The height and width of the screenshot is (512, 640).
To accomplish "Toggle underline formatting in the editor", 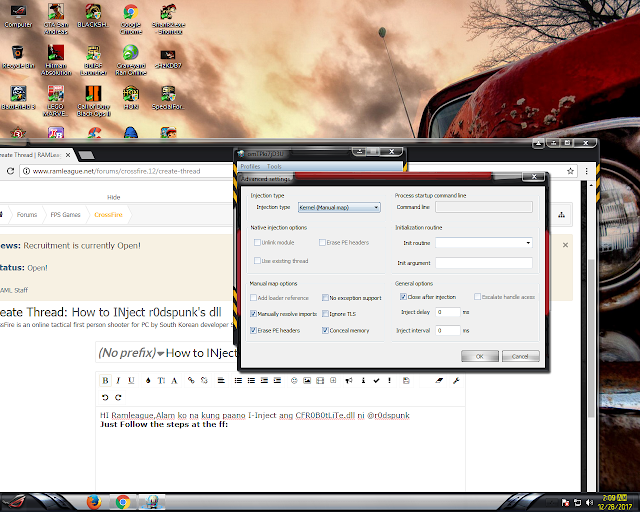I will 131,381.
